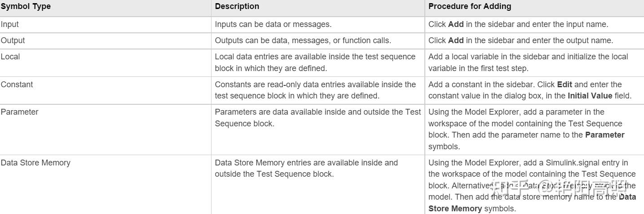Click the bold Add word in the Input row
Viewport: 644px width, 214px height.
(456, 24)
